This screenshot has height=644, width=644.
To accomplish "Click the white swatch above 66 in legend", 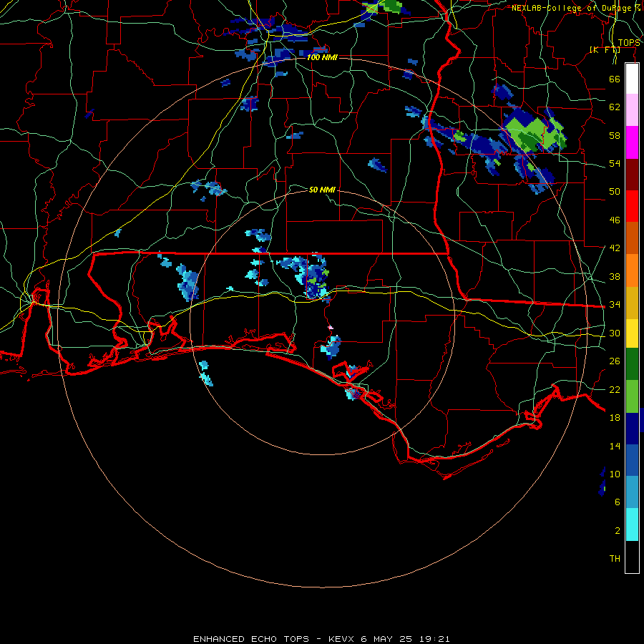I will tap(632, 79).
